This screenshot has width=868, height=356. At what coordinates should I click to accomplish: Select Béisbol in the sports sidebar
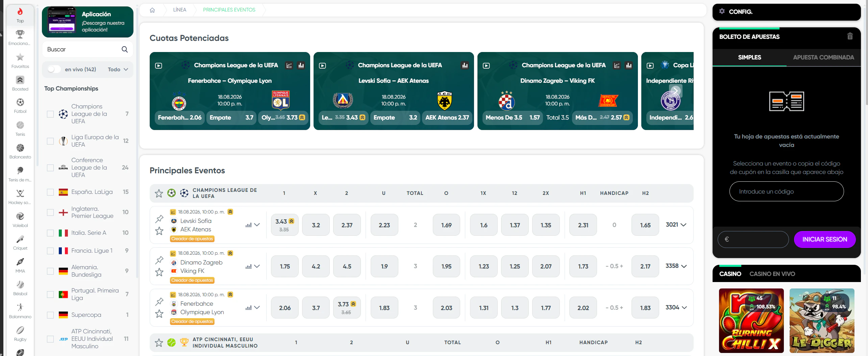tap(20, 285)
